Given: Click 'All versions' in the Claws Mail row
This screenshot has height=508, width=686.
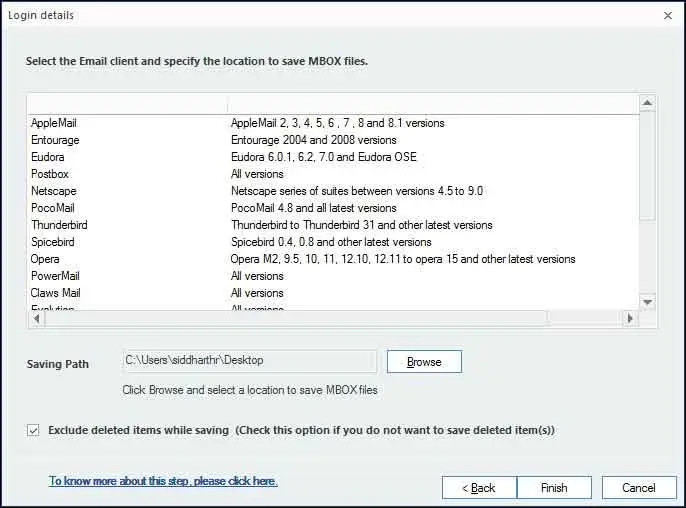Looking at the screenshot, I should [x=257, y=293].
